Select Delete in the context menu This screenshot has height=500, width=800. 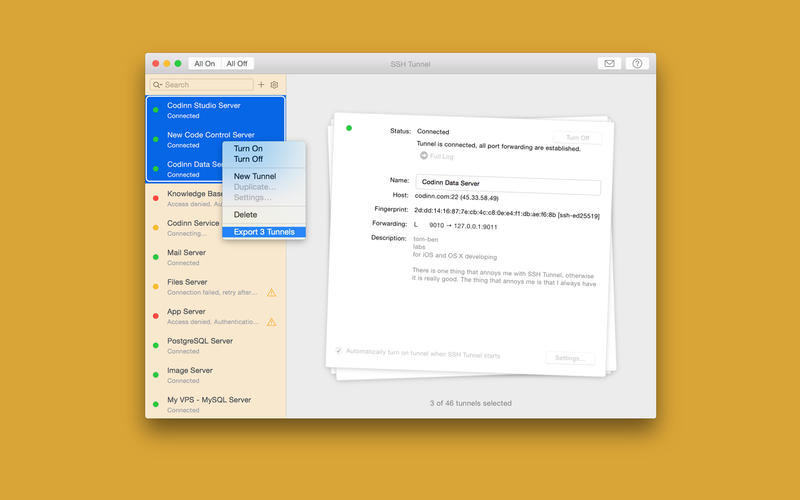coord(245,214)
